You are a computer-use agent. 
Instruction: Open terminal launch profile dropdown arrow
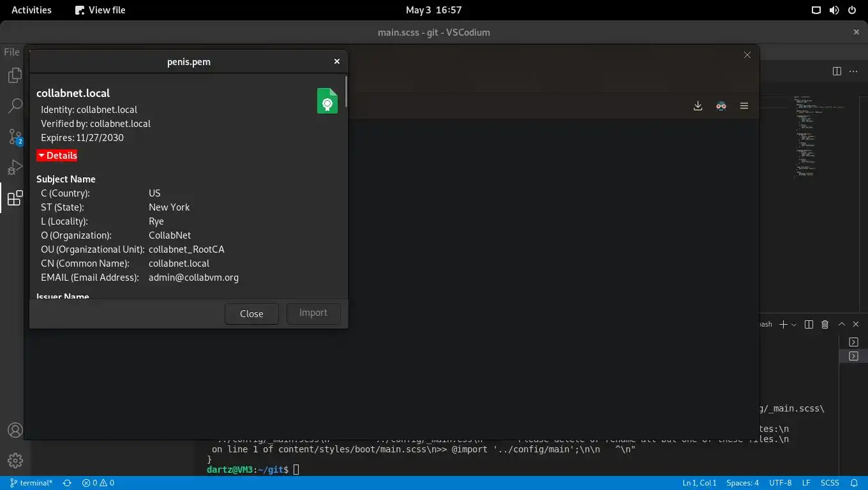pos(794,324)
